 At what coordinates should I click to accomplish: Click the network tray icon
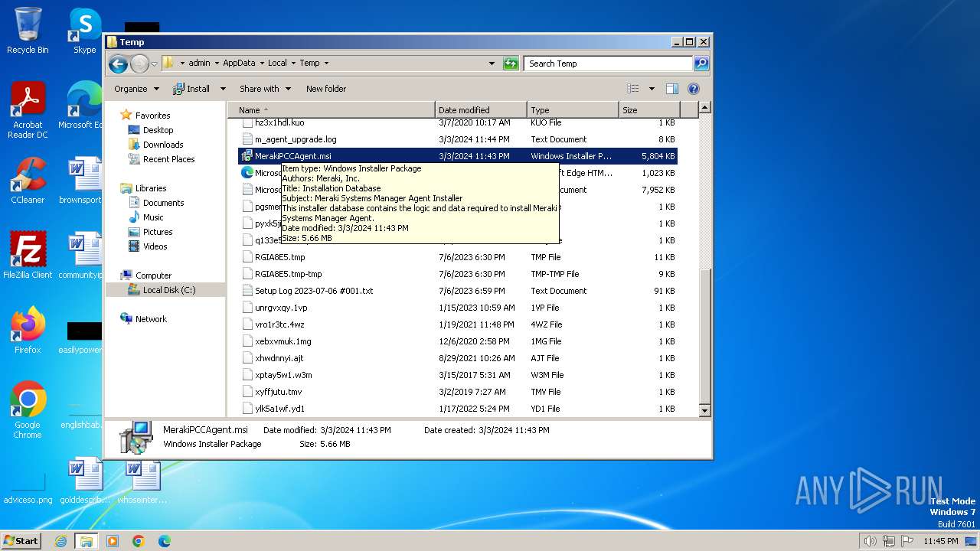point(889,541)
